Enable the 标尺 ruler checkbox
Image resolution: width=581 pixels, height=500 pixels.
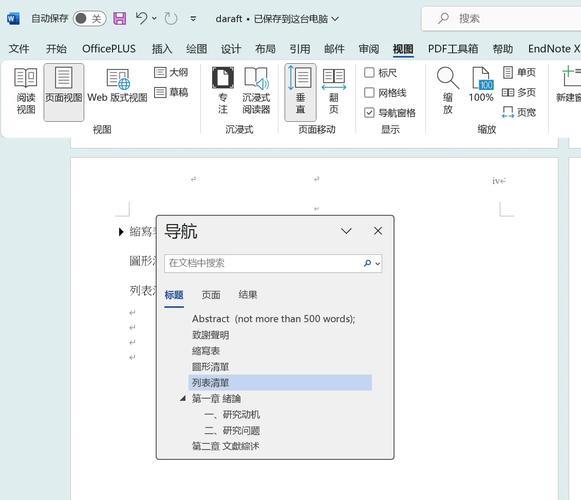(369, 72)
